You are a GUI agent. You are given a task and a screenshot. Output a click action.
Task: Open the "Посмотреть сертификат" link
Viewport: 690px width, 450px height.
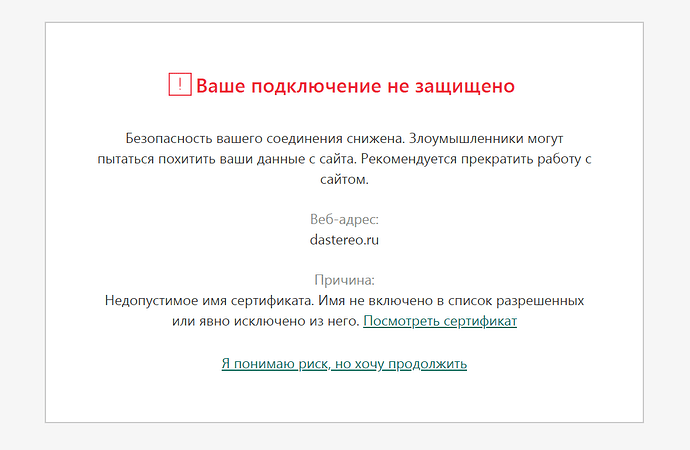pyautogui.click(x=440, y=321)
